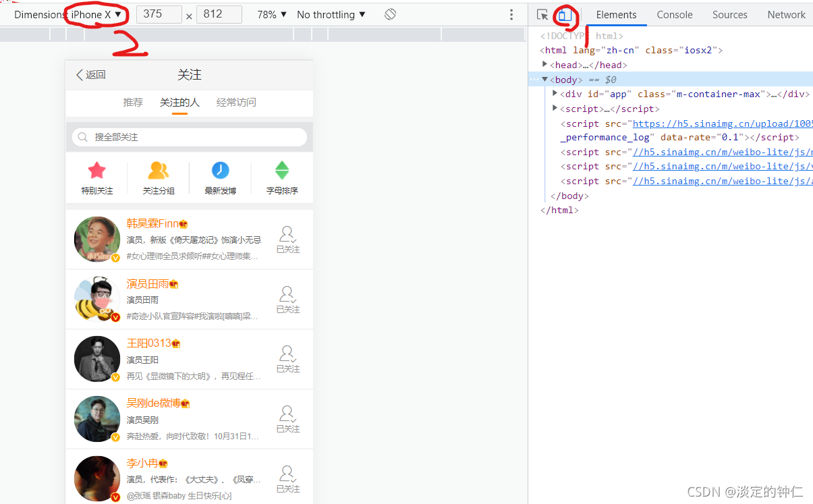This screenshot has height=504, width=813.
Task: Open the No throttling dropdown
Action: [331, 14]
